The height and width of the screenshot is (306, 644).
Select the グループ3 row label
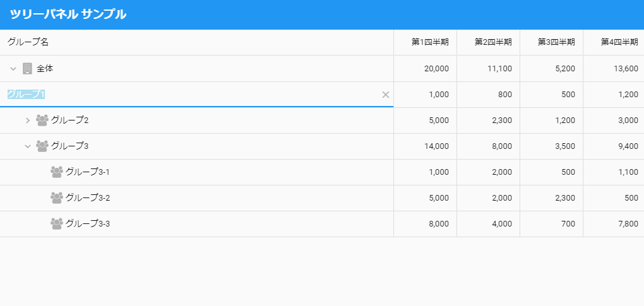(x=70, y=146)
